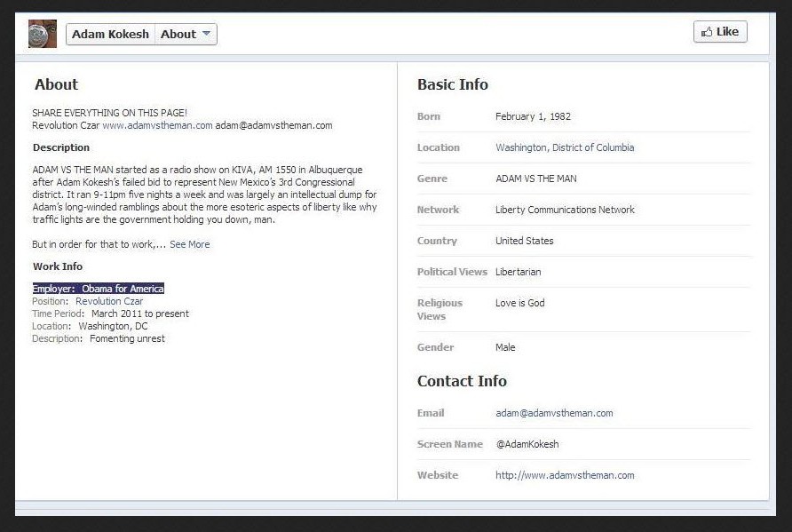Click the @AdamKokesh screen name
This screenshot has width=792, height=532.
[527, 444]
